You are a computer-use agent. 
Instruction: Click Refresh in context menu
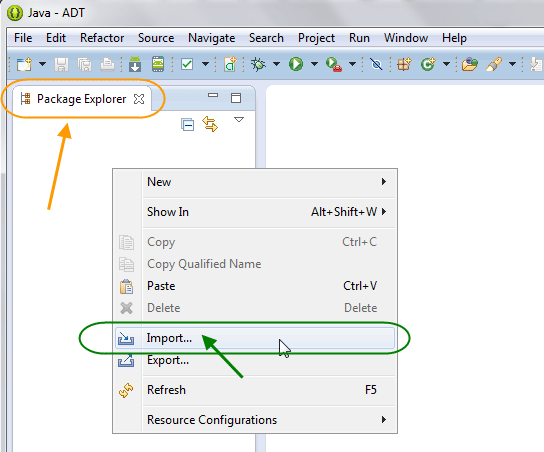coord(255,390)
